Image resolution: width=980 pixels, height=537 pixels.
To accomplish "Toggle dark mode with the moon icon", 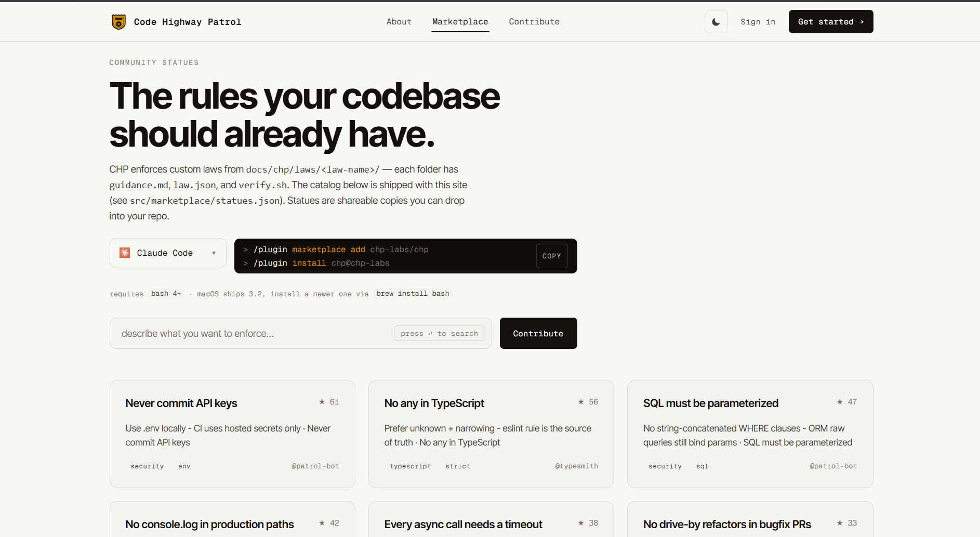I will point(716,22).
